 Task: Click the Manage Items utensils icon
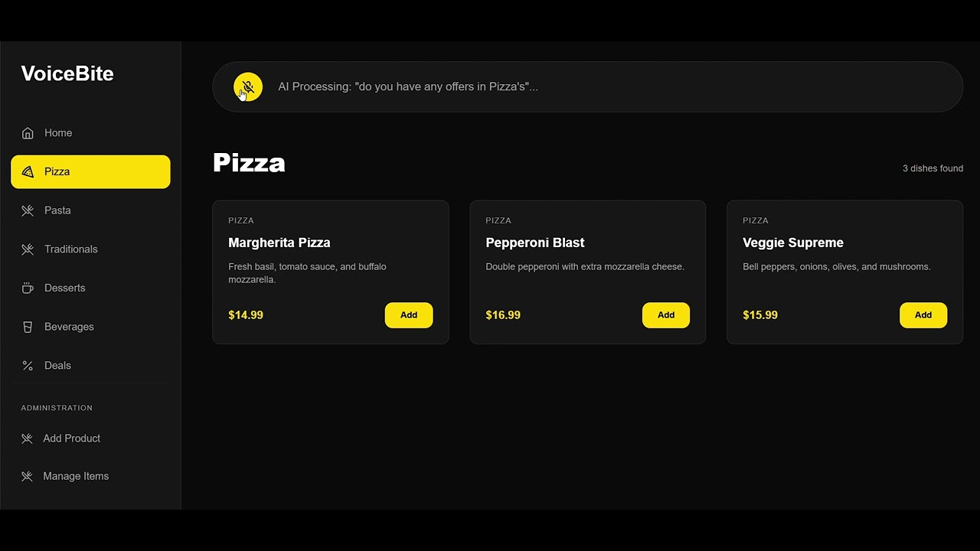[x=27, y=476]
